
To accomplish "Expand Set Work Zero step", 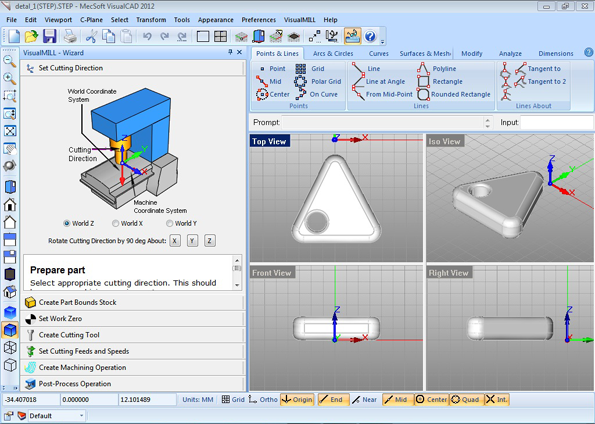I will [x=133, y=318].
